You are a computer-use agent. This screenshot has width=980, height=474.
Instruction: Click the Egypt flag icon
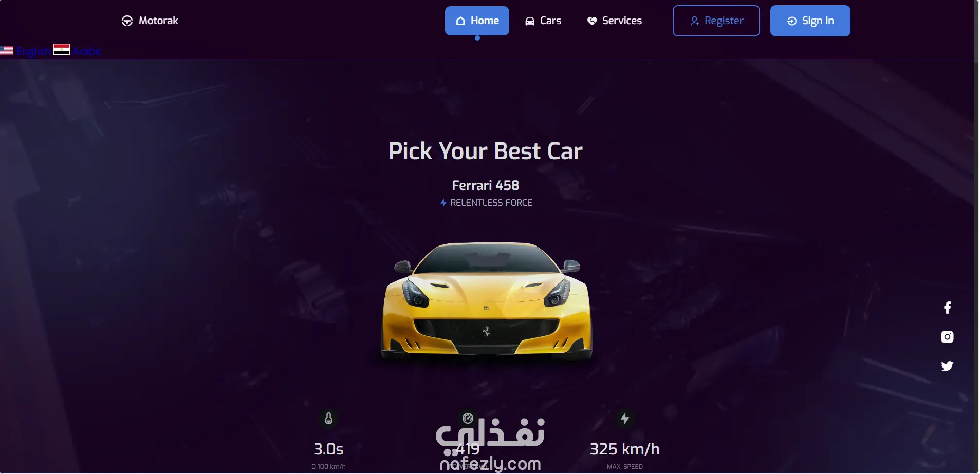[x=62, y=49]
